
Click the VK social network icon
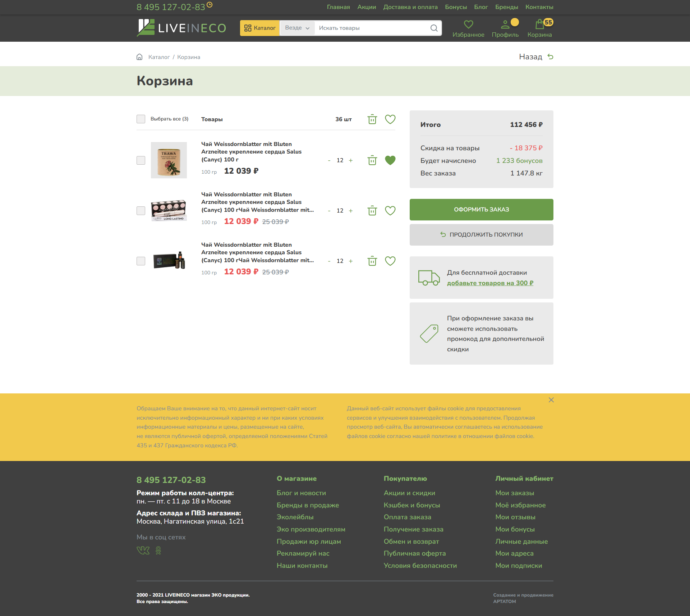click(x=143, y=551)
